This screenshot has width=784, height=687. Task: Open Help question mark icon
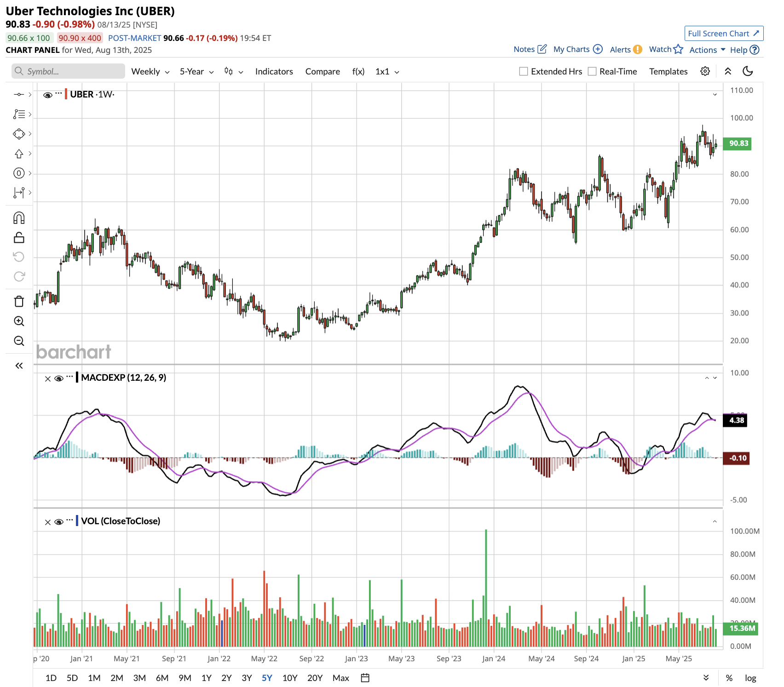coord(755,50)
